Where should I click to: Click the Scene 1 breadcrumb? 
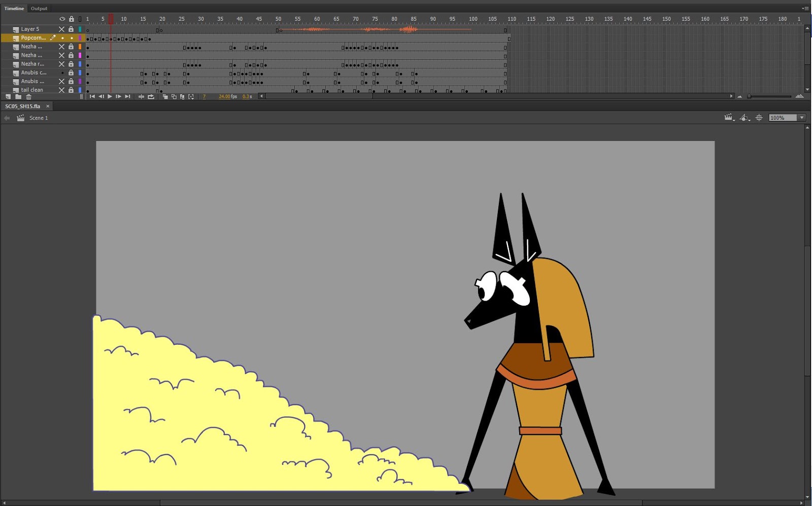[x=39, y=118]
